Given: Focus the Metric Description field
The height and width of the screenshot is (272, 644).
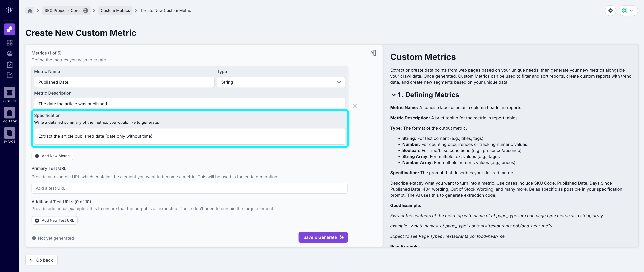Looking at the screenshot, I should click(190, 104).
